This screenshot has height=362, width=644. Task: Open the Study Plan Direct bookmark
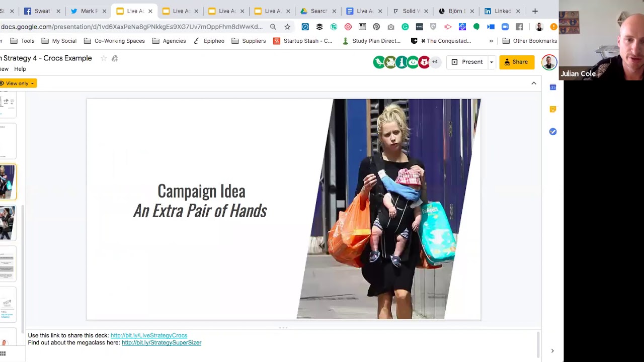click(x=371, y=41)
